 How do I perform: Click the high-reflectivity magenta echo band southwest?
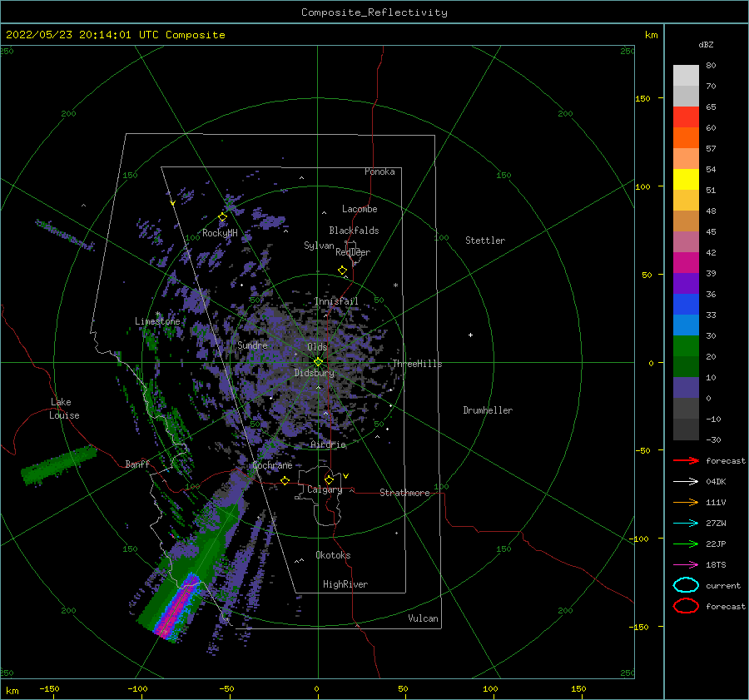tap(177, 607)
